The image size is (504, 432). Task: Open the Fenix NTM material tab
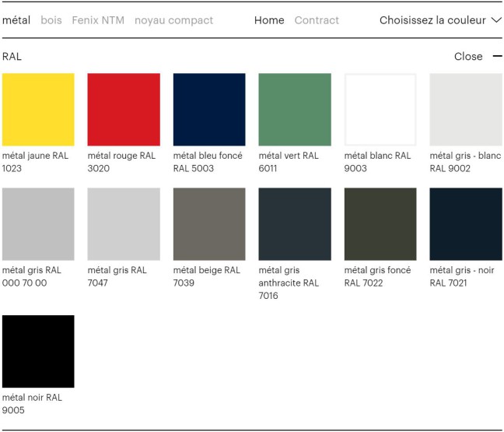click(98, 20)
